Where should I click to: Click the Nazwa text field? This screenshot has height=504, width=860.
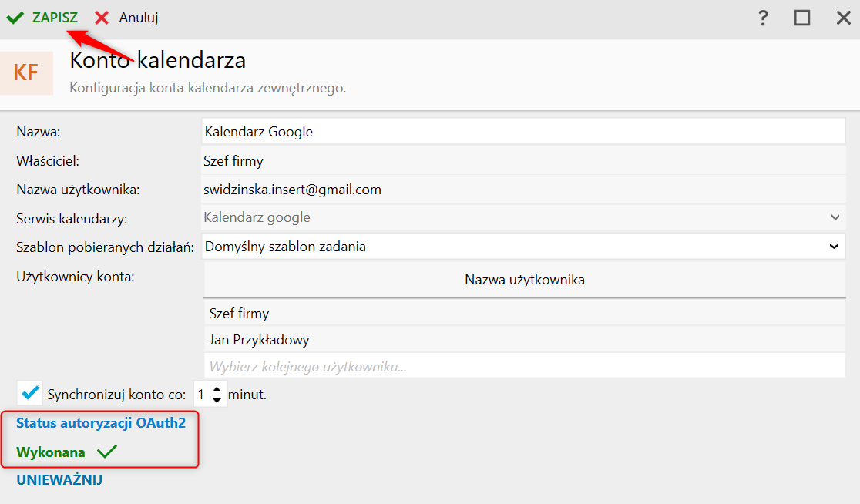coord(524,131)
